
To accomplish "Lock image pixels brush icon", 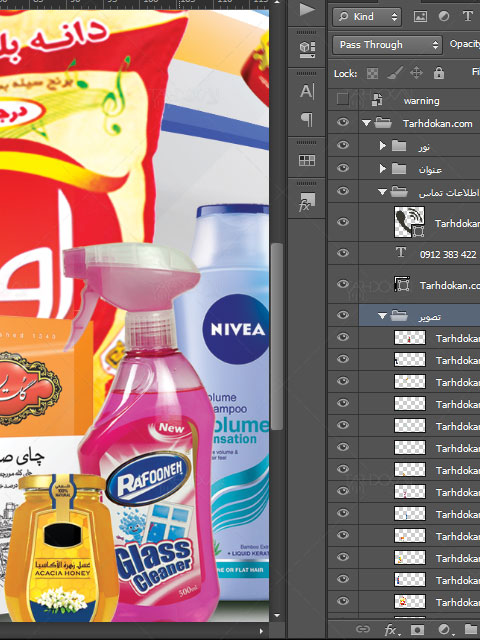I will point(395,73).
